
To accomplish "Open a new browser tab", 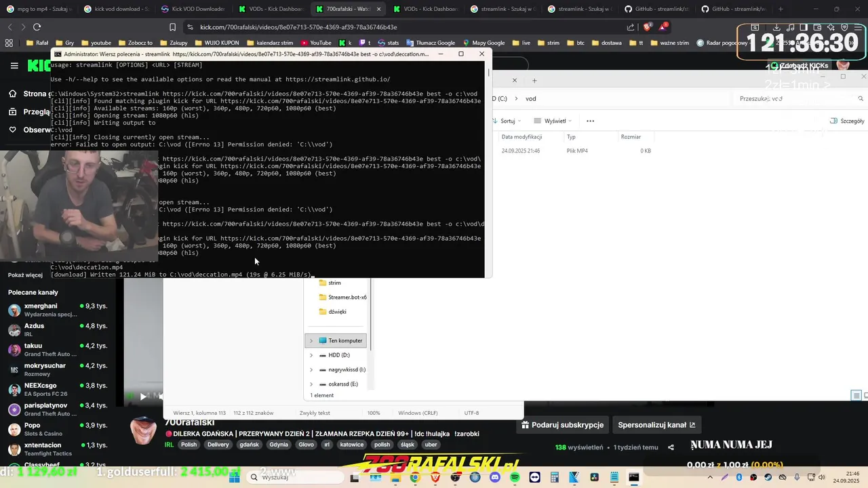I will point(781,9).
